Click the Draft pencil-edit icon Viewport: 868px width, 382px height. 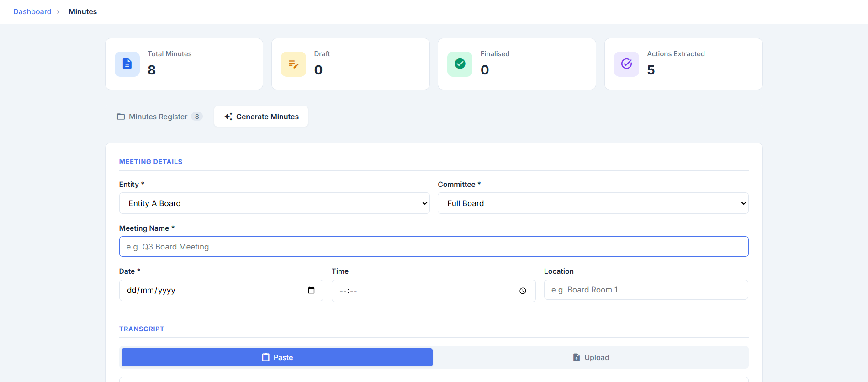(293, 64)
